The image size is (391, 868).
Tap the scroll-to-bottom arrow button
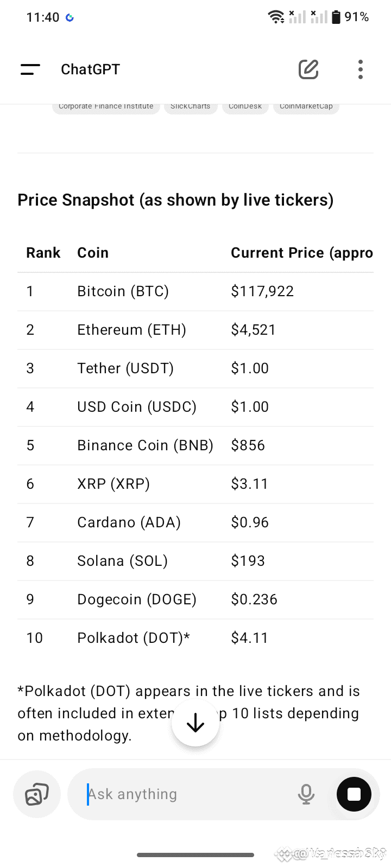[195, 723]
